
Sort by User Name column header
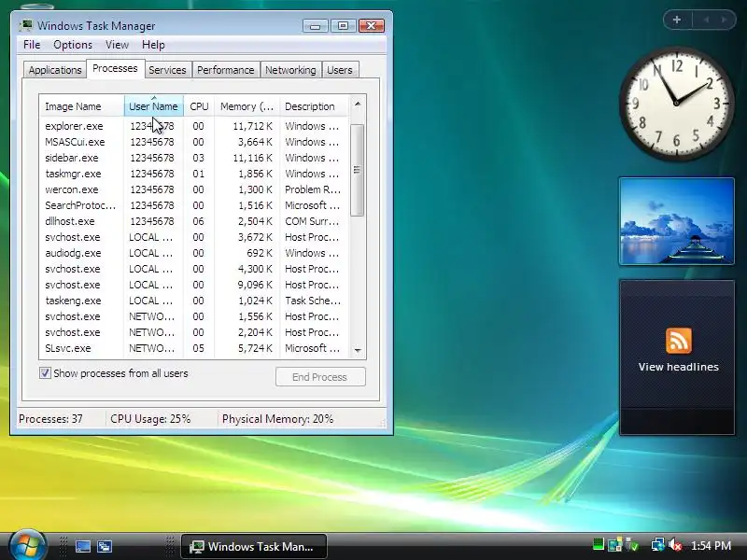tap(153, 106)
